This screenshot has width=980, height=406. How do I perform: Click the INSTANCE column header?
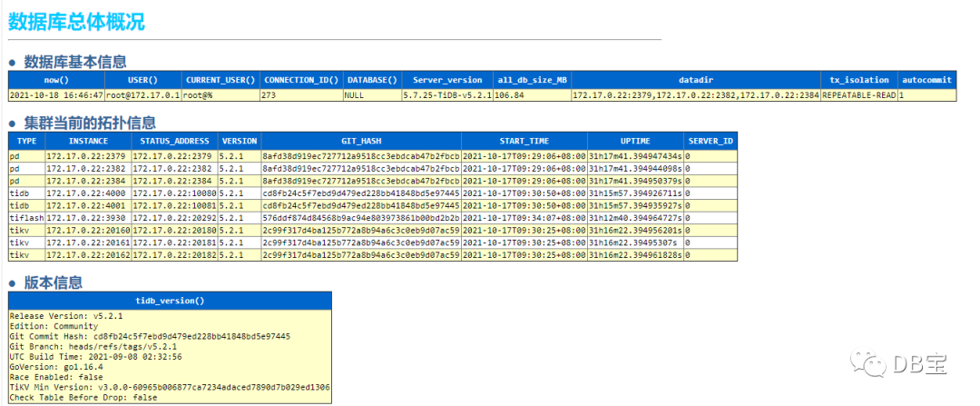click(x=88, y=141)
